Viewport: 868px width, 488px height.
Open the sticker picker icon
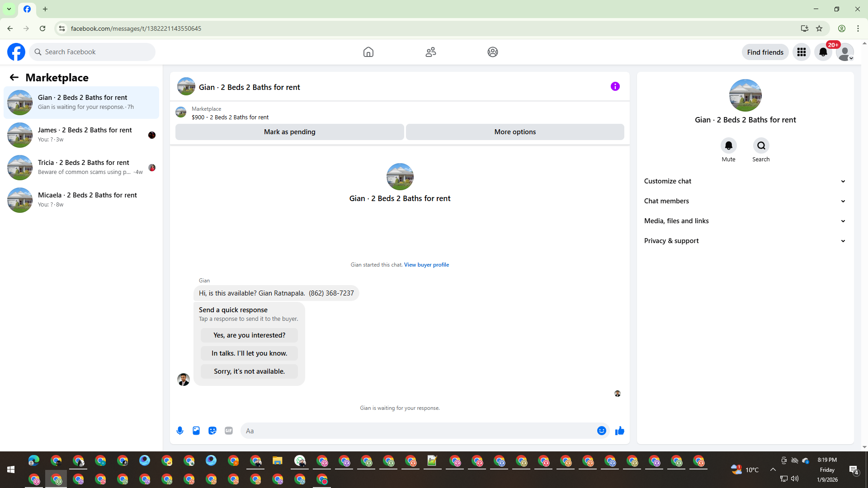click(212, 431)
